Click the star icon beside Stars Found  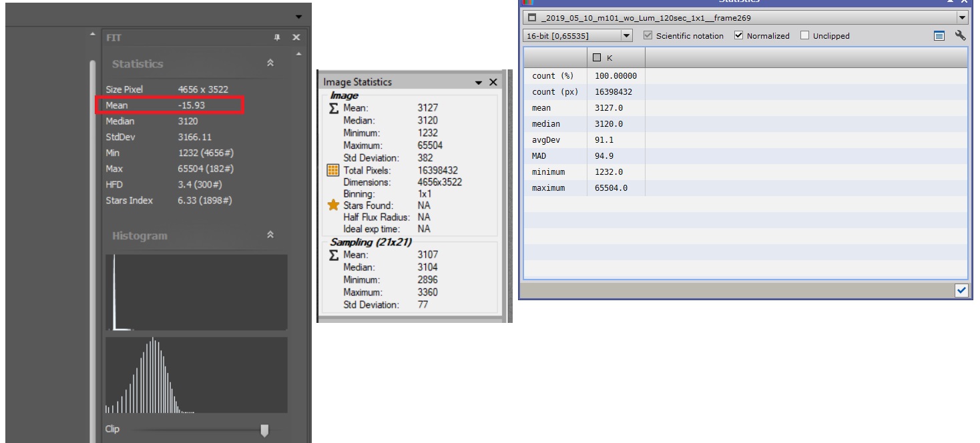click(x=332, y=205)
